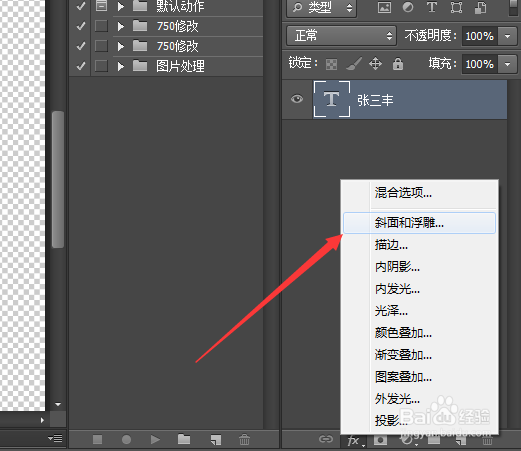Toggle the checkmark for 默认动作 set
This screenshot has height=451, width=521.
click(x=81, y=6)
